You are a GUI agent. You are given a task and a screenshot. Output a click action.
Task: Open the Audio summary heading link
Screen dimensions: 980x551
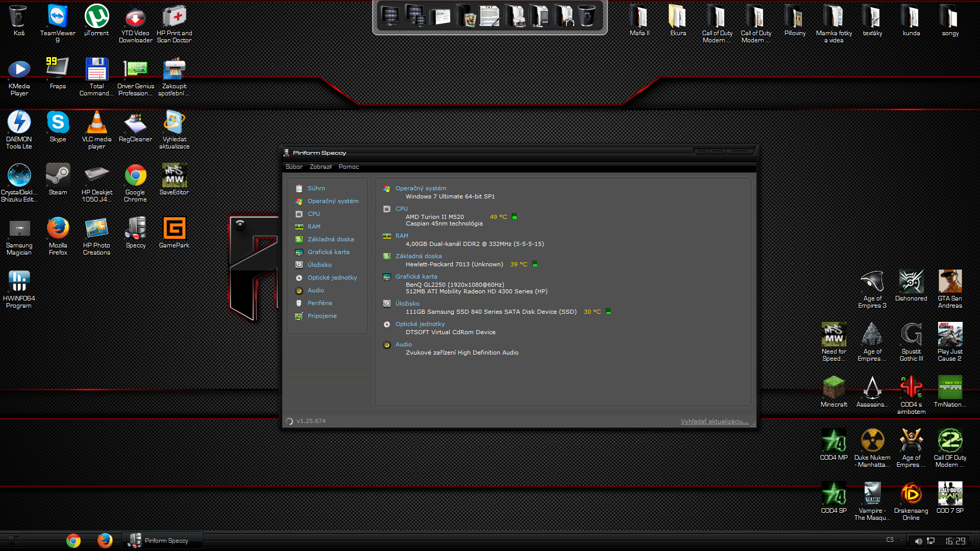coord(403,344)
